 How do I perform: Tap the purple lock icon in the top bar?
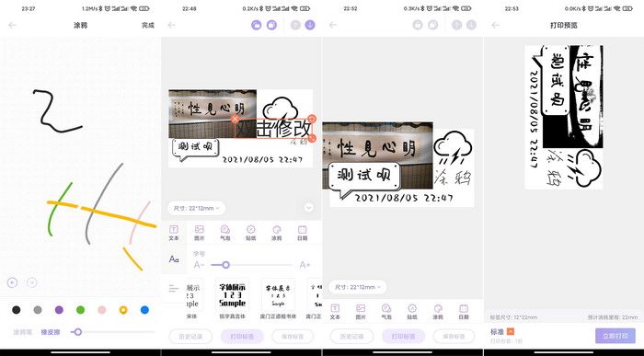click(x=257, y=25)
